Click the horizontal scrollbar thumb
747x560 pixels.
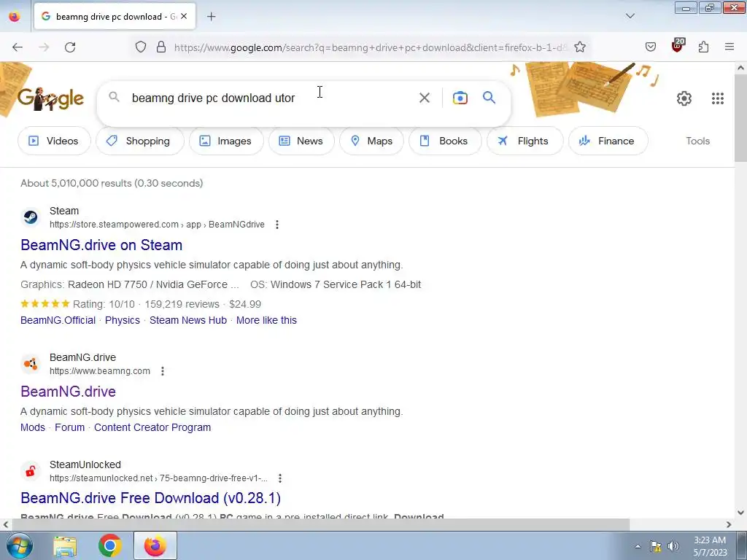tap(320, 524)
